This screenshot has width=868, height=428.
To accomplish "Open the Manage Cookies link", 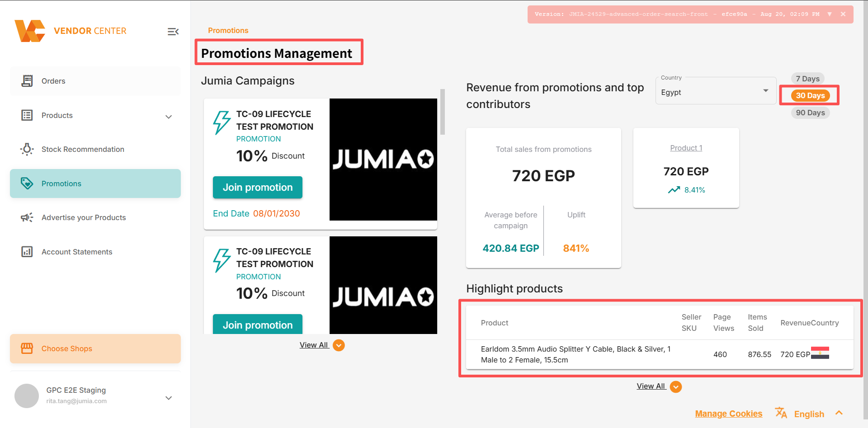I will pyautogui.click(x=728, y=414).
